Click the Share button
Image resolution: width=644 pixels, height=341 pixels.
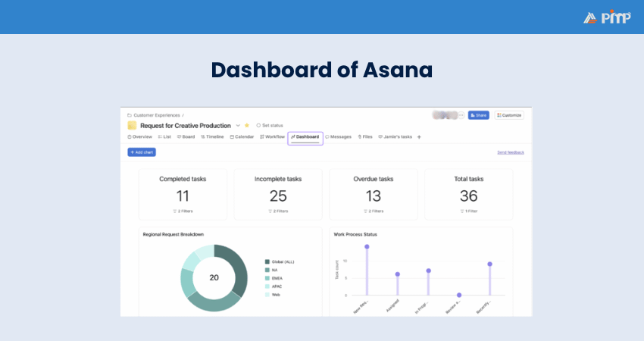coord(479,115)
